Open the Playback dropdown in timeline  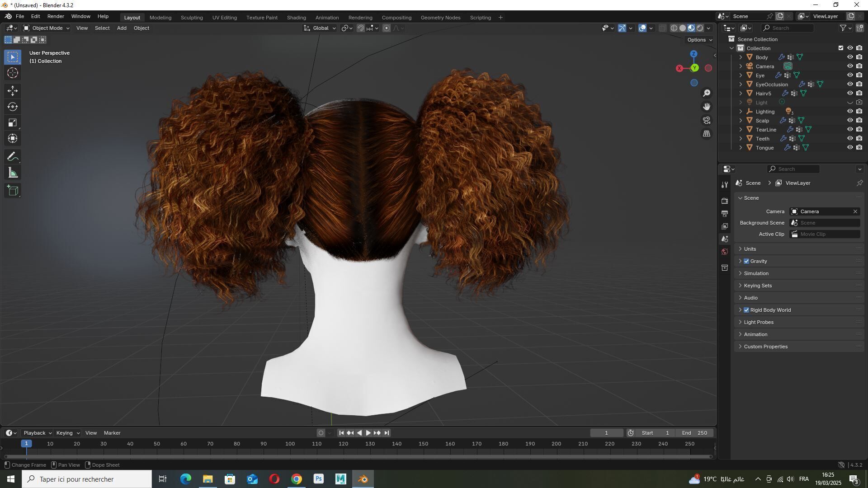click(37, 433)
